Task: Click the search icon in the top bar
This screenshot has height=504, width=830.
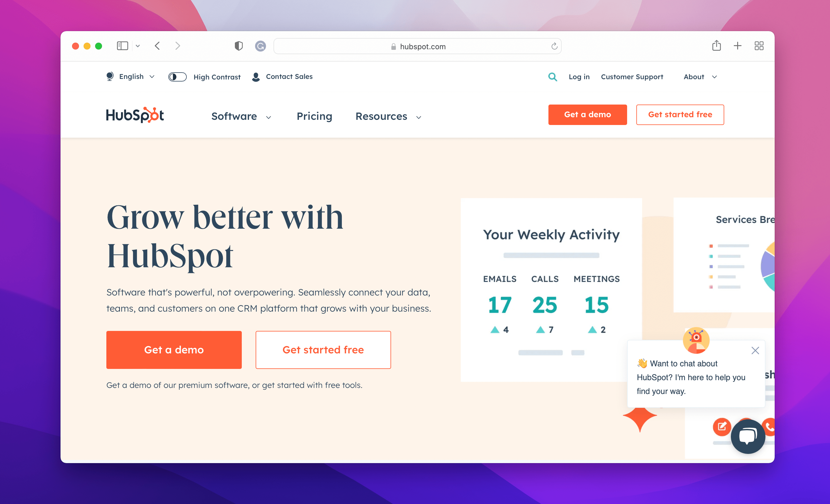Action: 552,76
